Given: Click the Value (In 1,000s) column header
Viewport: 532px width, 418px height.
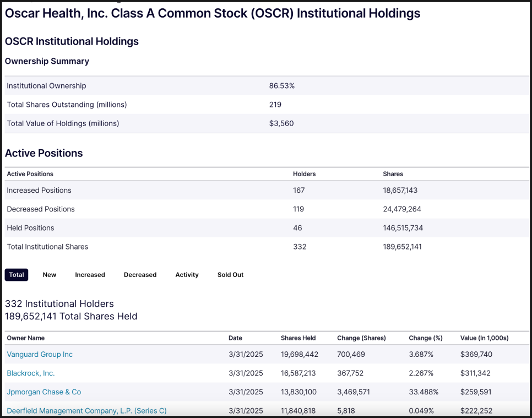Looking at the screenshot, I should coord(485,338).
